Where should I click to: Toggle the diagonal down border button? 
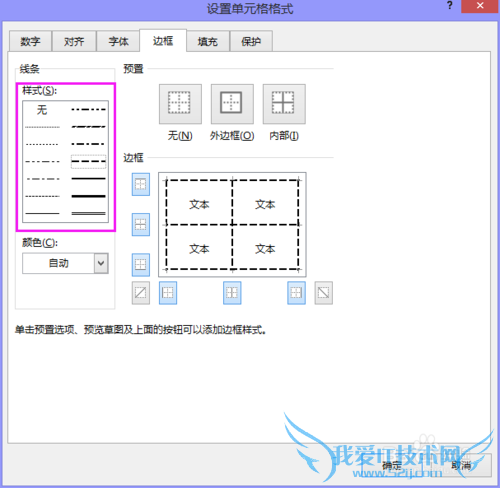(324, 293)
